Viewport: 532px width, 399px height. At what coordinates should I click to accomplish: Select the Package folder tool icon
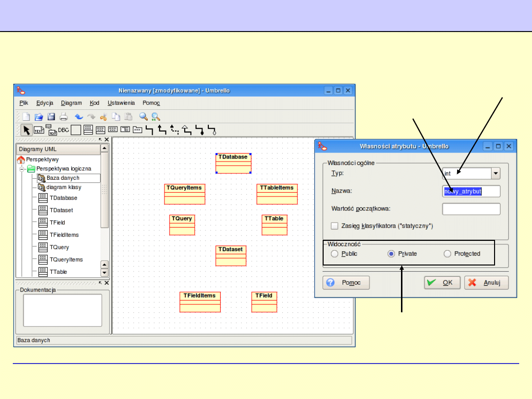[x=138, y=130]
